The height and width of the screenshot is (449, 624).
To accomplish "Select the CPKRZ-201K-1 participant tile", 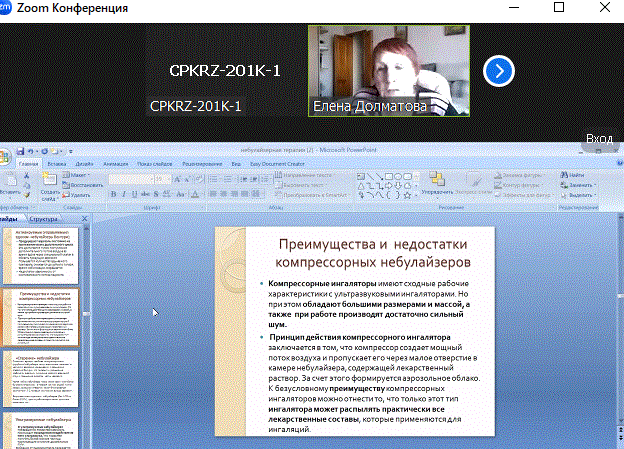I will [x=225, y=71].
